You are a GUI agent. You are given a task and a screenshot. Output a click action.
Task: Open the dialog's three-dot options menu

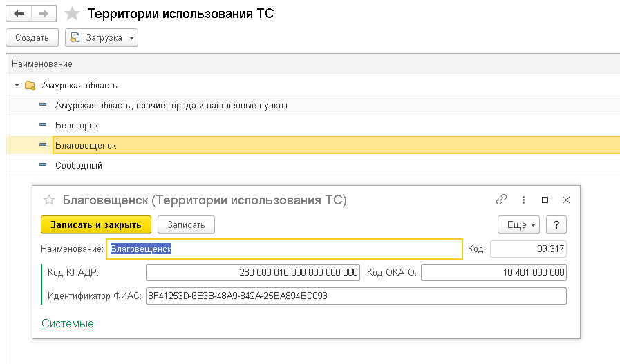[x=523, y=200]
